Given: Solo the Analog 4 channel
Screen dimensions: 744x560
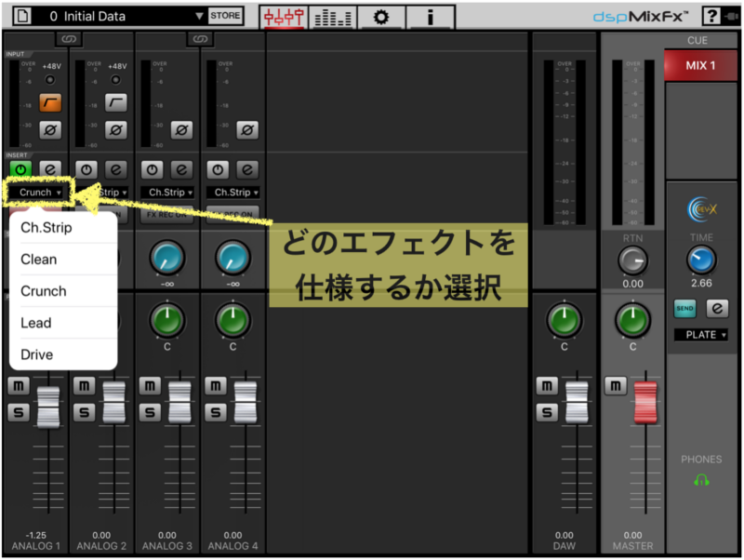Looking at the screenshot, I should click(x=216, y=412).
